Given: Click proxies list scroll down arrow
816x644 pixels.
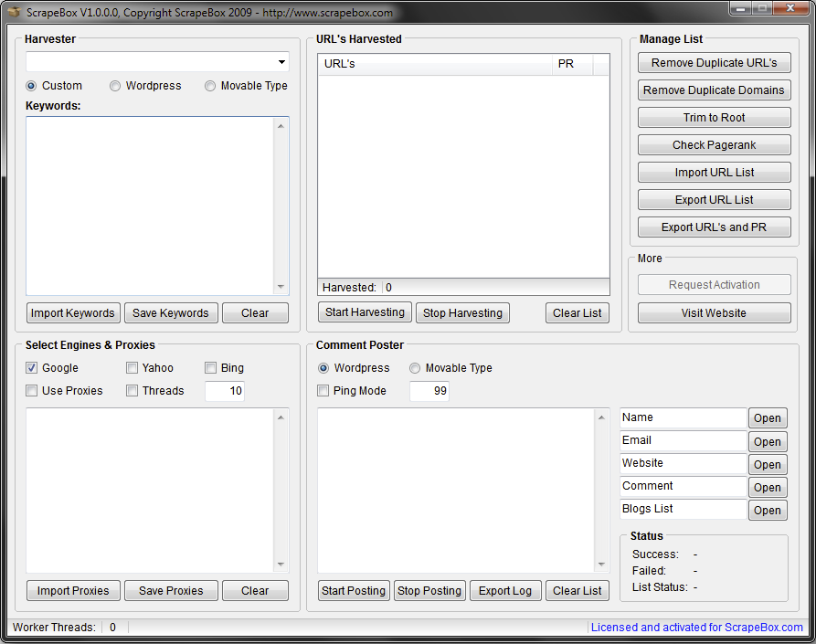Looking at the screenshot, I should pyautogui.click(x=281, y=565).
